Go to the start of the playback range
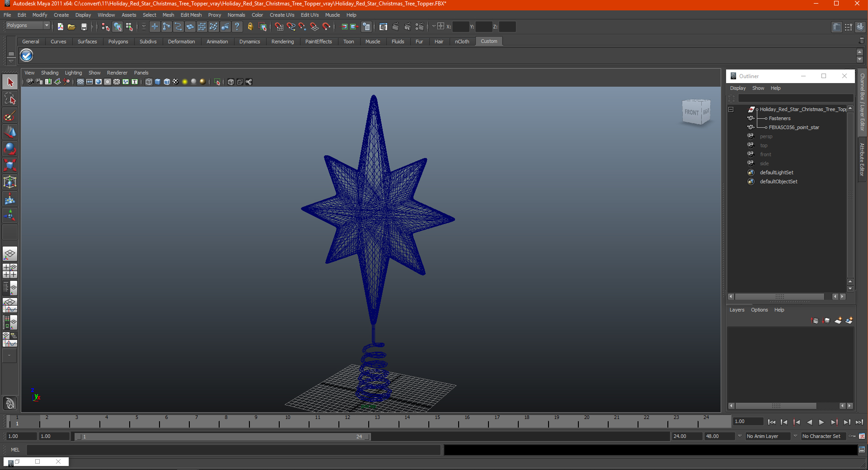The image size is (868, 470). (771, 422)
